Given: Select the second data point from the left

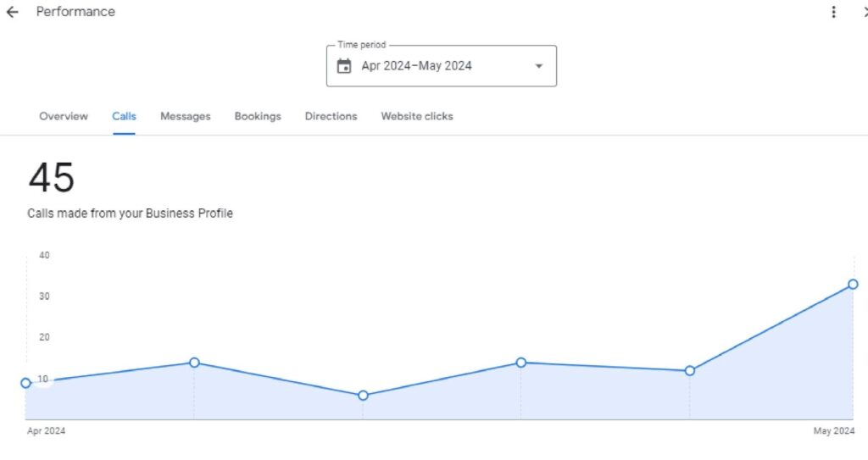Looking at the screenshot, I should [194, 363].
